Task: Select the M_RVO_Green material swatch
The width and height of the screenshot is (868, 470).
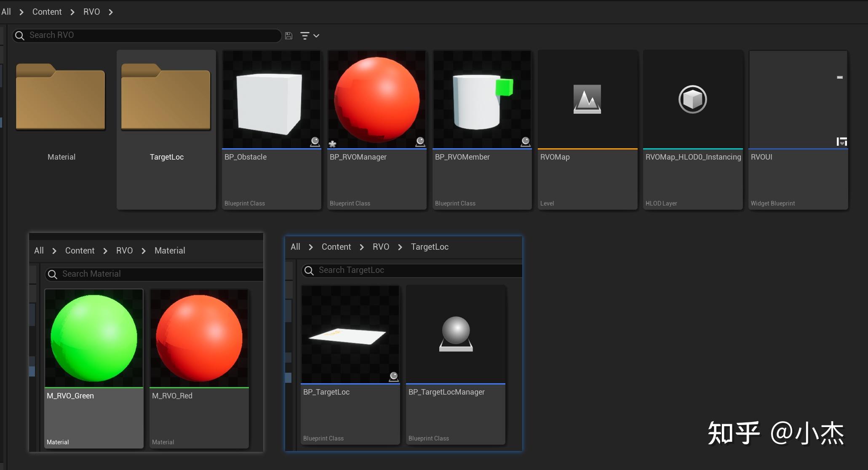Action: pos(94,338)
